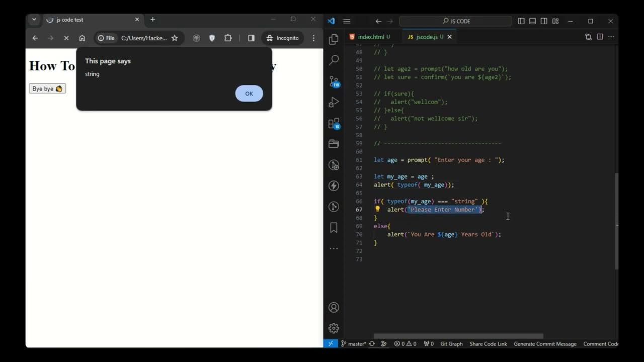Open Git Graph from the status bar
The image size is (644, 362).
pos(451,344)
